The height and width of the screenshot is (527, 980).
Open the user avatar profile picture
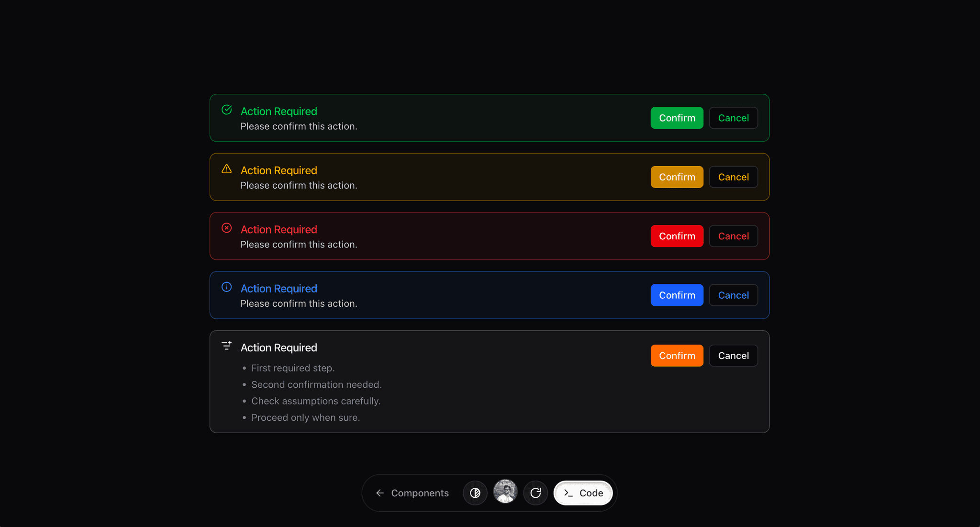point(505,492)
